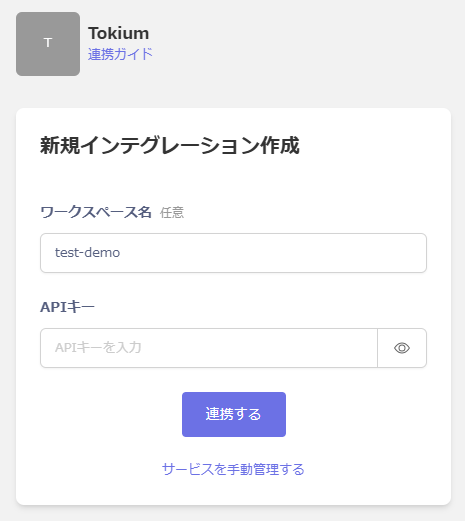View the Tokium integration guide link
The width and height of the screenshot is (465, 521).
[120, 54]
